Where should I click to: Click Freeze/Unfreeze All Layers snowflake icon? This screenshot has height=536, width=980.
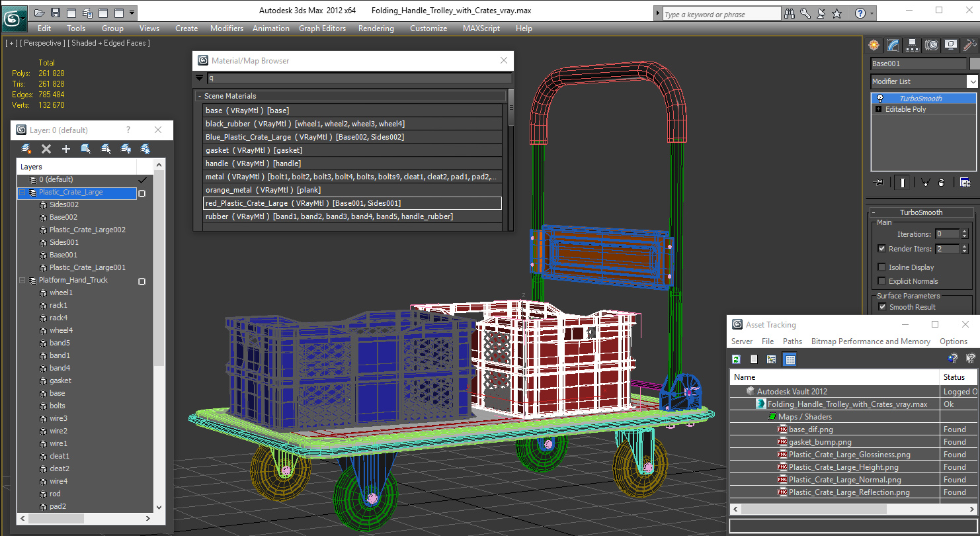(145, 149)
